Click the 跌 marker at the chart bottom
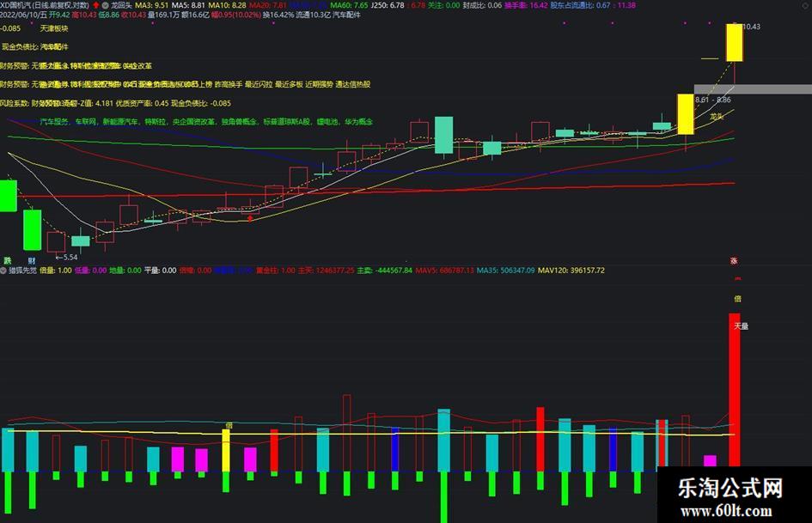812x523 pixels. point(7,260)
